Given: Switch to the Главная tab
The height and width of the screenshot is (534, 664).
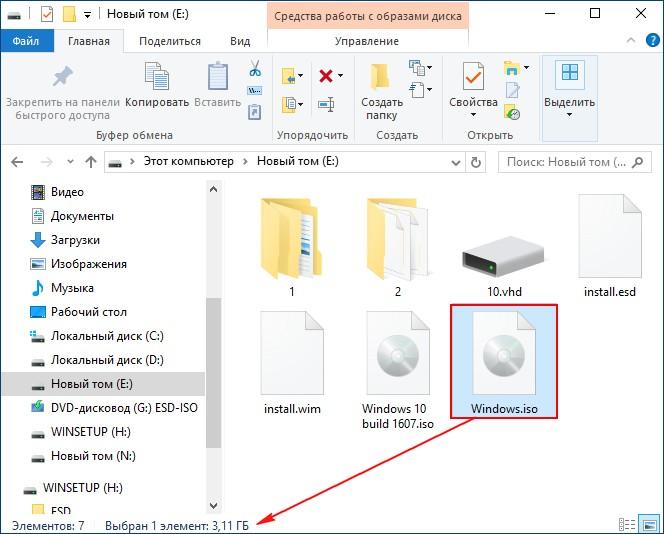Looking at the screenshot, I should pos(89,41).
